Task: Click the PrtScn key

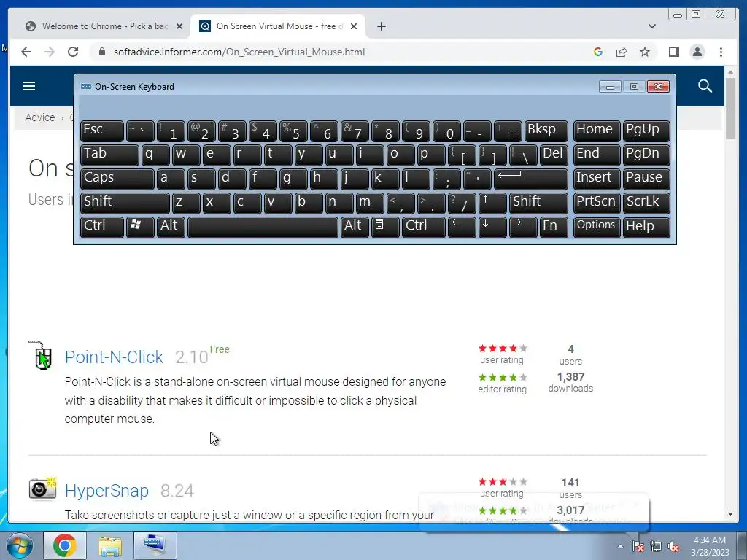Action: [597, 203]
